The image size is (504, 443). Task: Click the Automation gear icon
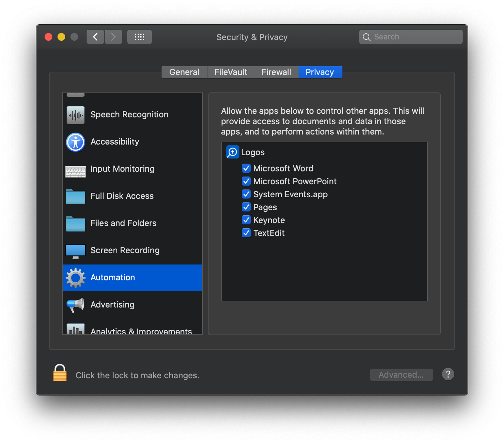pyautogui.click(x=76, y=278)
